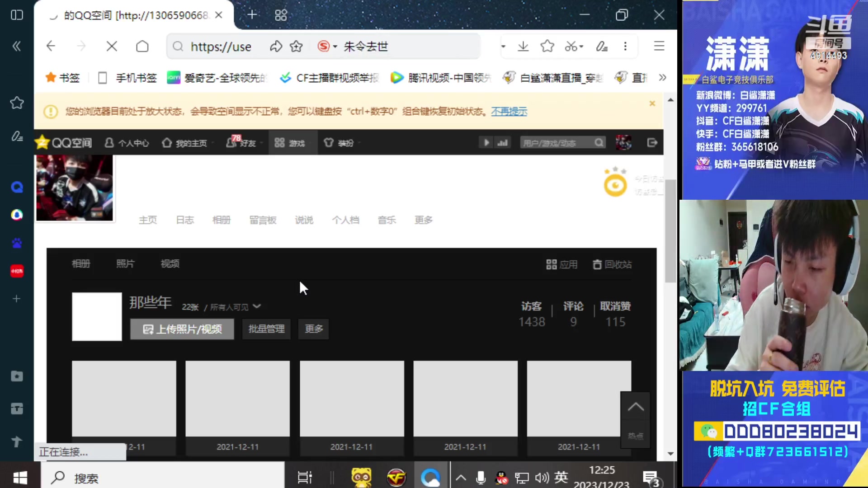Open the QQ空间 logo

pyautogui.click(x=63, y=143)
